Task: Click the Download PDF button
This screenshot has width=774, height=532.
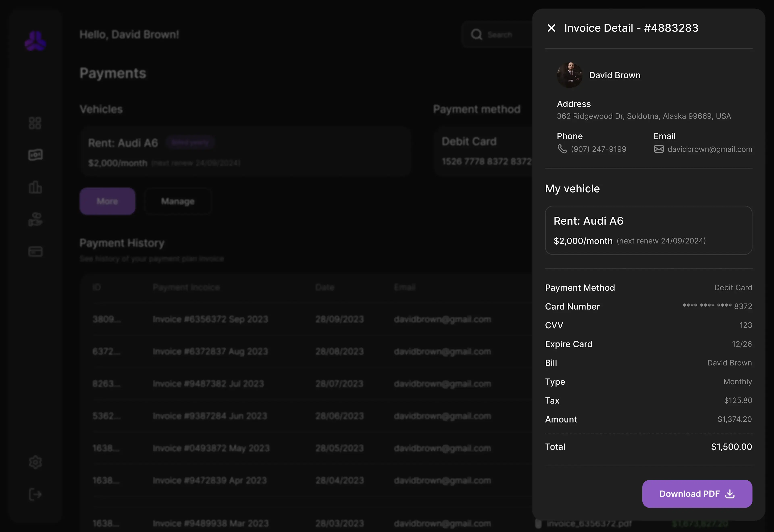Action: [x=697, y=494]
